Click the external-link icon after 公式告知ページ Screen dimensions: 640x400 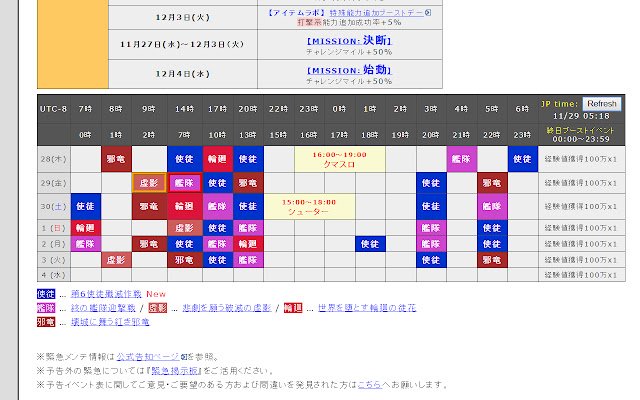click(x=184, y=357)
